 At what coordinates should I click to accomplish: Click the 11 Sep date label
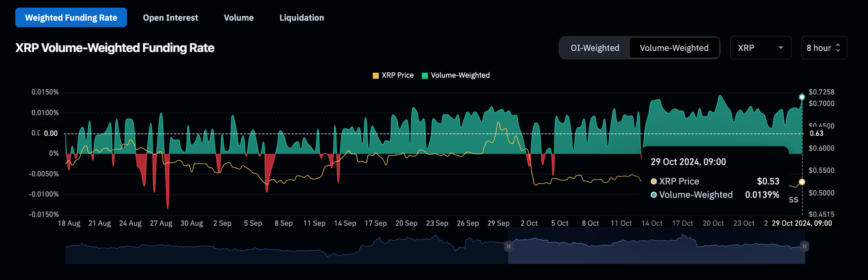[314, 223]
